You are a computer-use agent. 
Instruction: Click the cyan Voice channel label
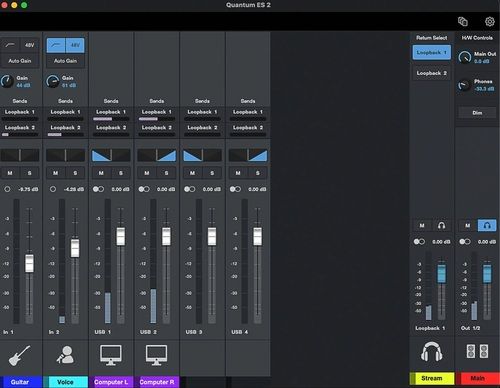pyautogui.click(x=65, y=382)
